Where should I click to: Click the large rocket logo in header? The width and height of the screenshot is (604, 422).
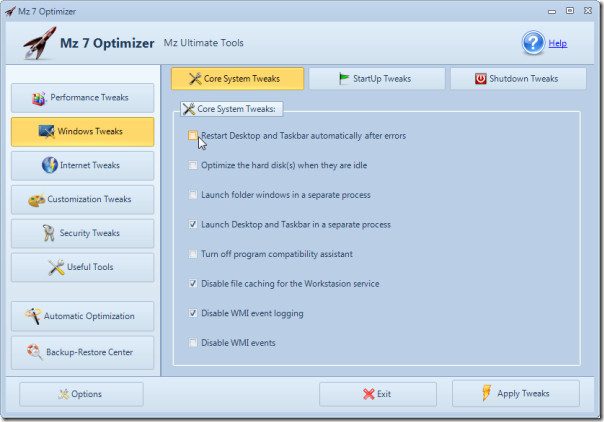click(40, 43)
